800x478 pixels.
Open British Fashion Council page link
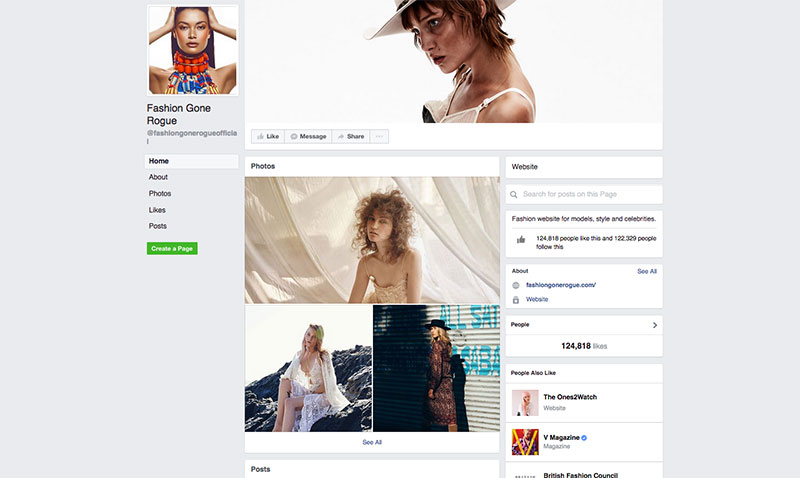coord(581,474)
